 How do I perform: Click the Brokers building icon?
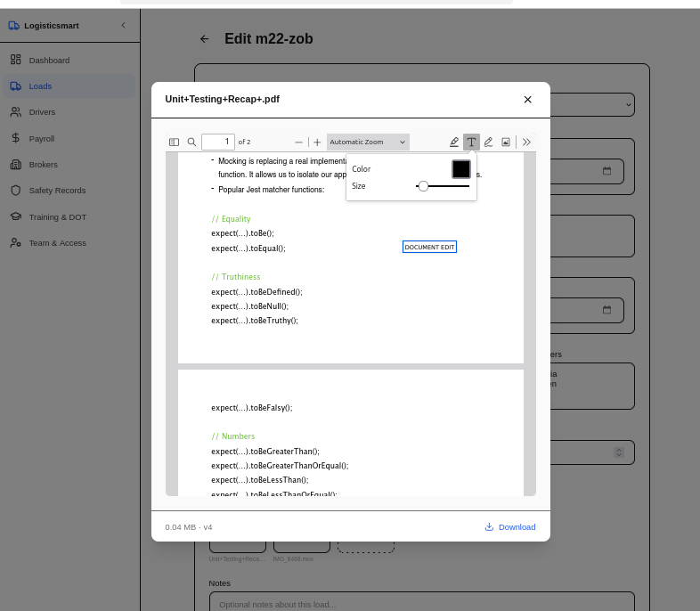[16, 164]
